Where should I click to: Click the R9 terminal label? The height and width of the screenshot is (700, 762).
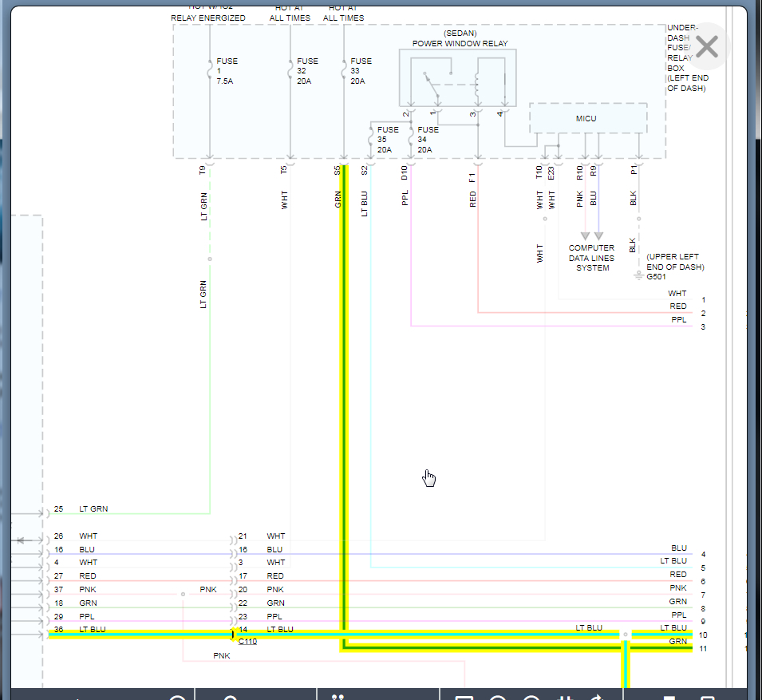click(592, 171)
